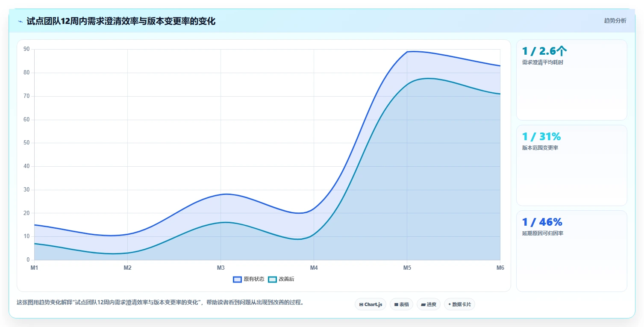Click the star icon in 数据卡片 chip
644x327 pixels.
(x=450, y=305)
